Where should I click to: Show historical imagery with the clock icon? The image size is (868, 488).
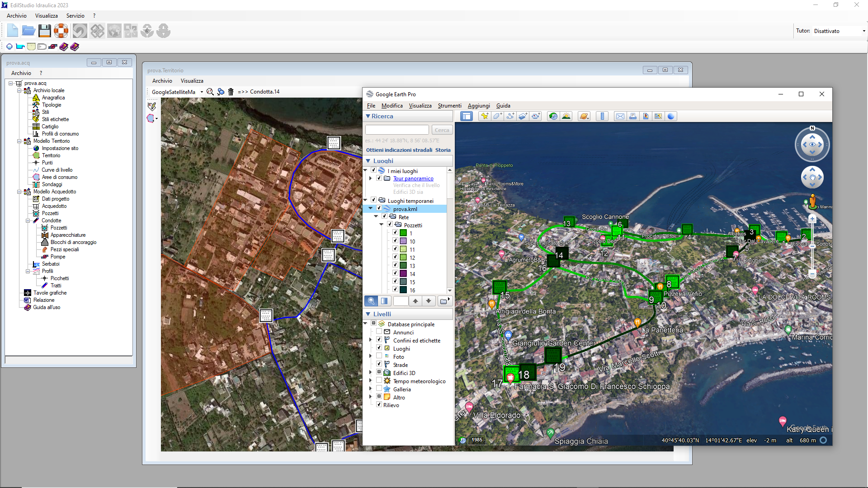pos(553,116)
